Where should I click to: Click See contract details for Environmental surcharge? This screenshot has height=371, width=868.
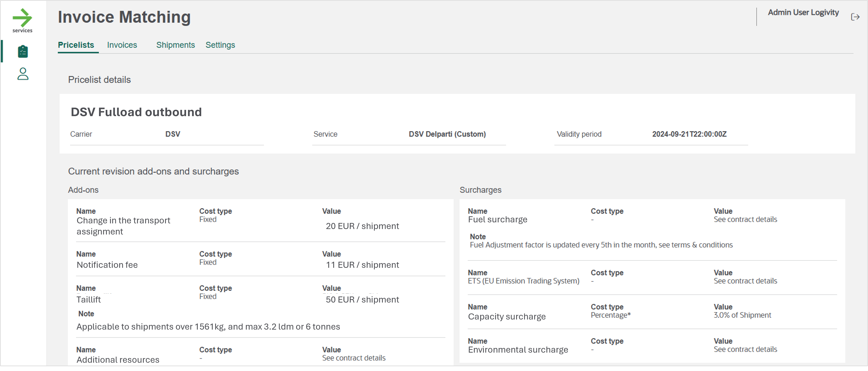tap(745, 349)
